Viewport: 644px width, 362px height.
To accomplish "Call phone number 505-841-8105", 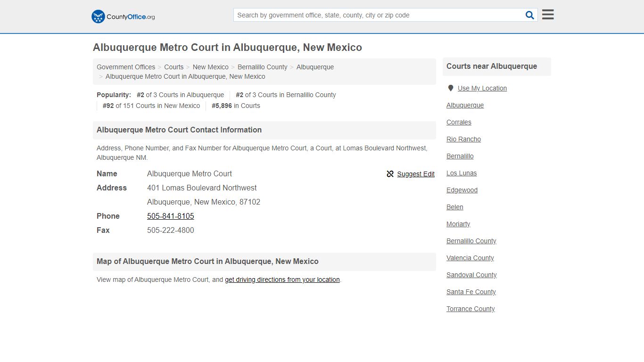I will click(x=171, y=216).
